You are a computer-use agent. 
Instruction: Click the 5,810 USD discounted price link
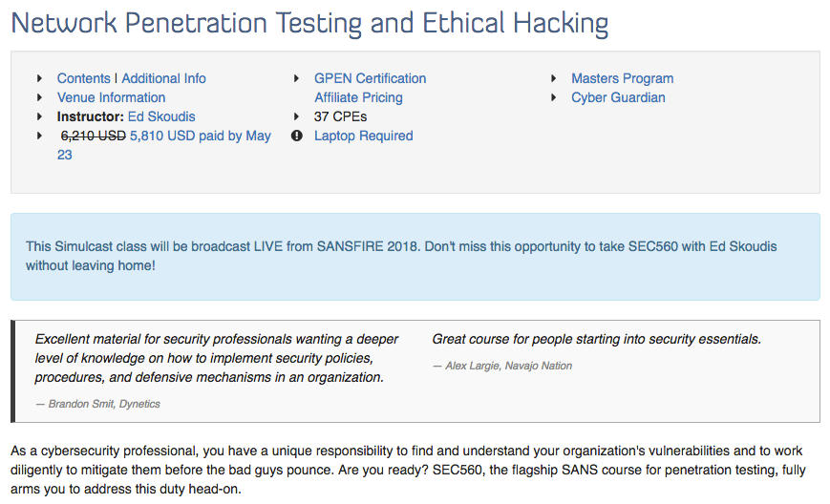pyautogui.click(x=164, y=145)
